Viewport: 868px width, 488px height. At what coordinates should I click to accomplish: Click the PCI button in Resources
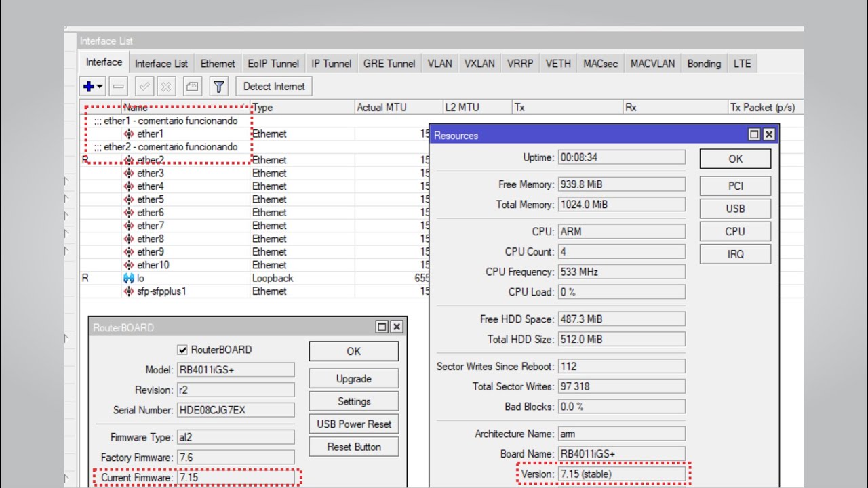click(x=735, y=186)
